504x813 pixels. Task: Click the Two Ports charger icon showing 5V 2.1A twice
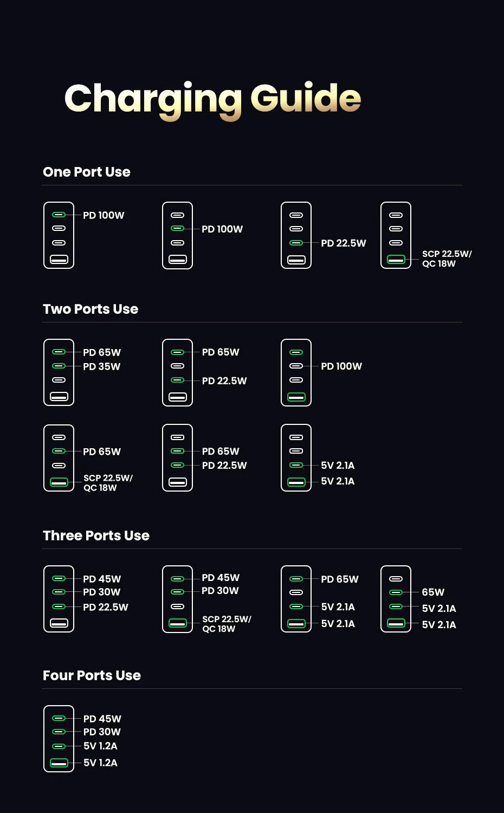[x=296, y=458]
